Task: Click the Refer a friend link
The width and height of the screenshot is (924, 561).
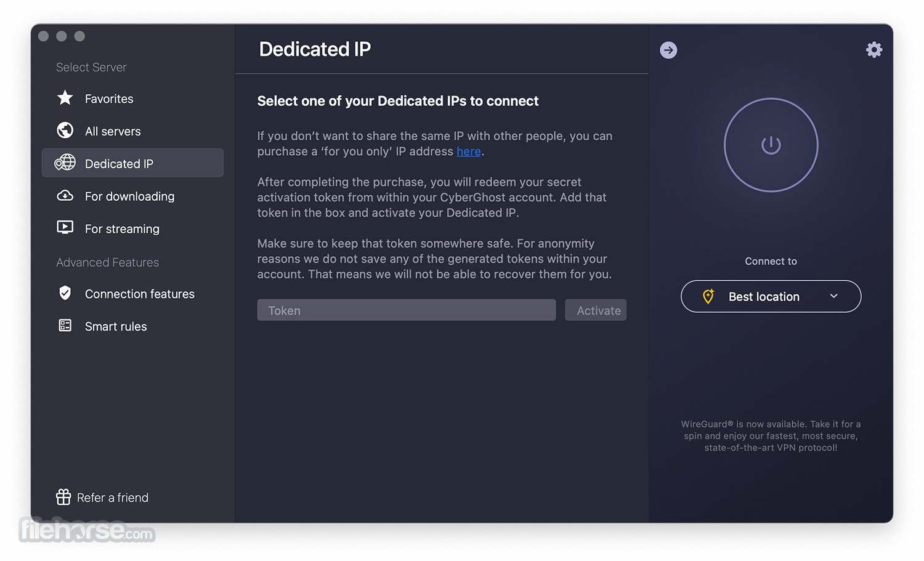Action: click(x=113, y=498)
